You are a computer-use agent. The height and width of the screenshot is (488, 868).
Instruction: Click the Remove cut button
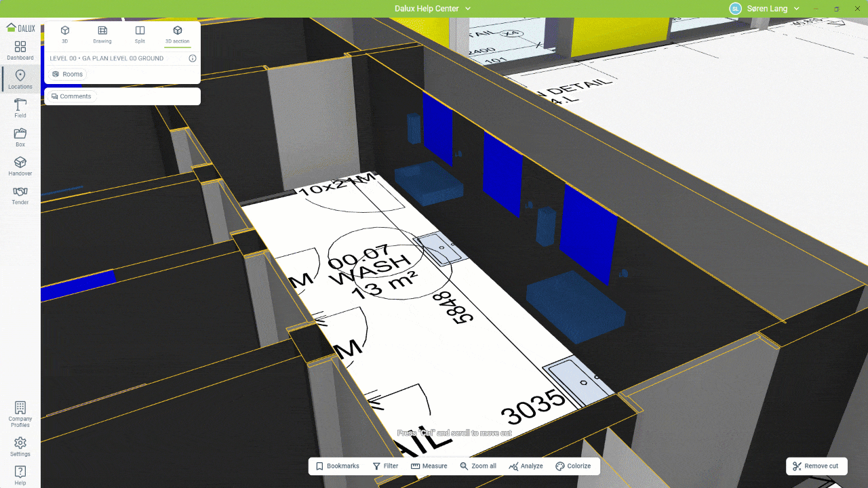(x=816, y=466)
